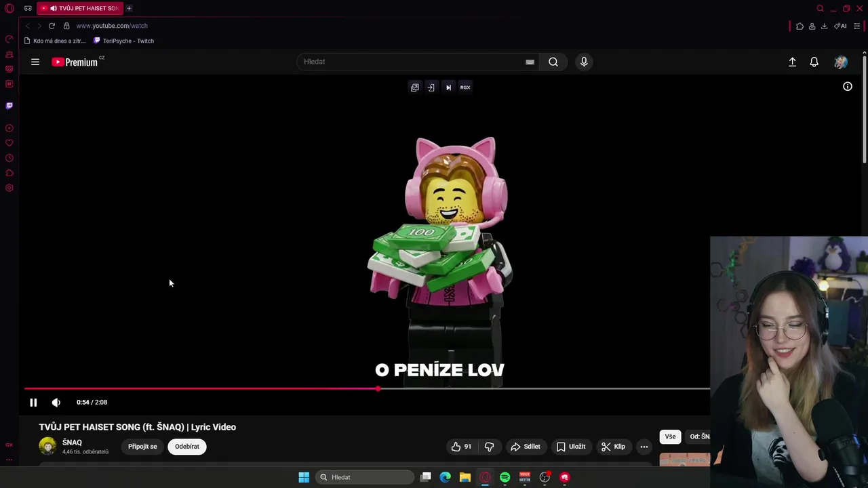Open YouTube notifications bell
Viewport: 868px width, 488px height.
click(814, 62)
